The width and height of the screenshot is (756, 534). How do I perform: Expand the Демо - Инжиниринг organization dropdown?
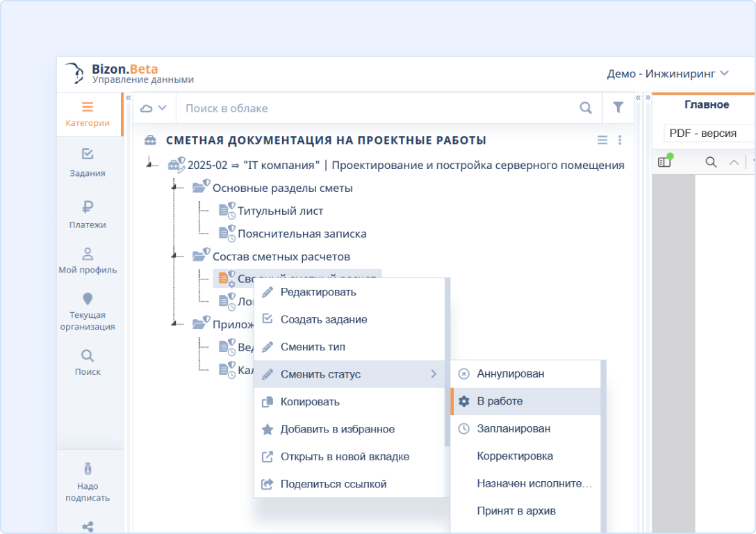667,73
